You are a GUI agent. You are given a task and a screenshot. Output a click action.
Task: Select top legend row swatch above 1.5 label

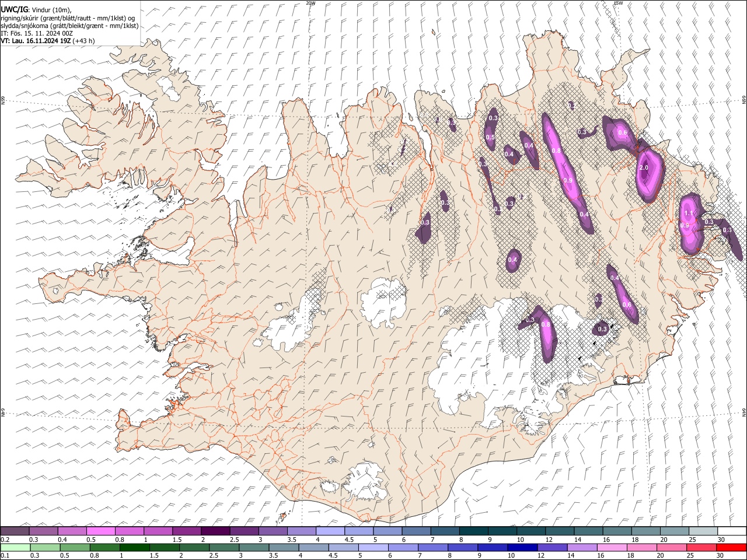(x=187, y=531)
